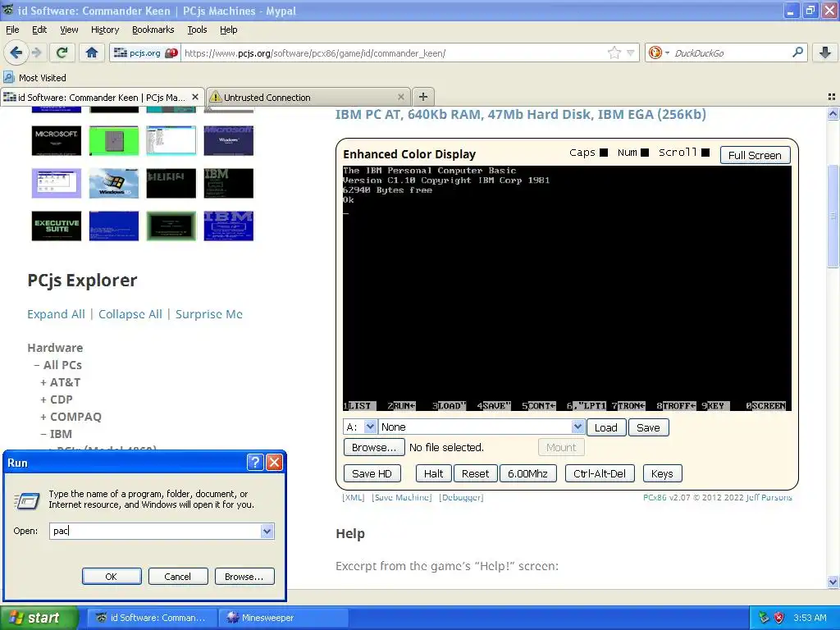Open the Edit menu
Screen dimensions: 840x630
coord(39,30)
